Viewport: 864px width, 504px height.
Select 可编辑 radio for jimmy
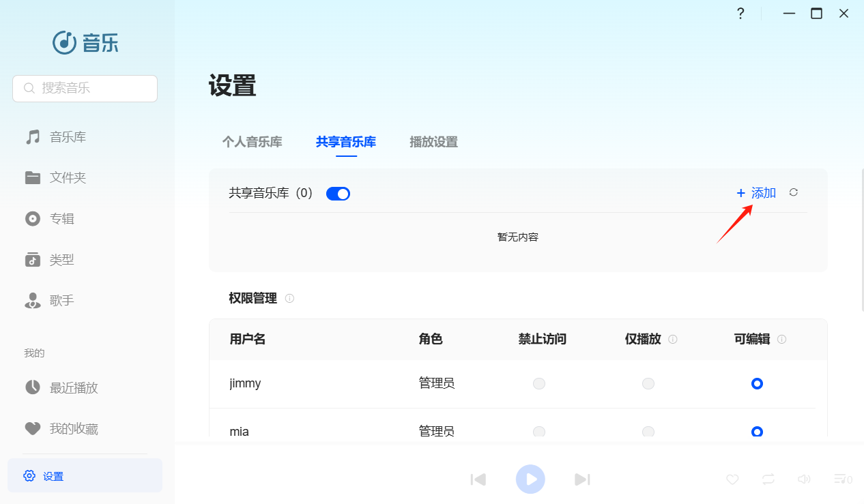click(757, 384)
